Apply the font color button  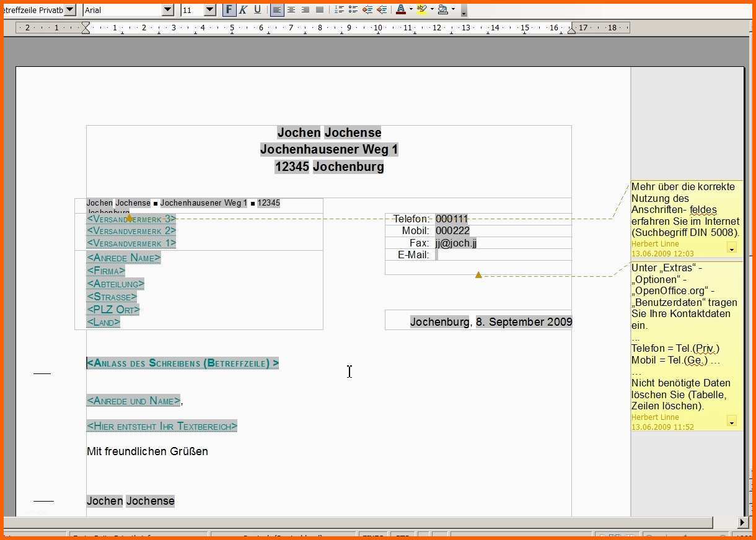[400, 10]
